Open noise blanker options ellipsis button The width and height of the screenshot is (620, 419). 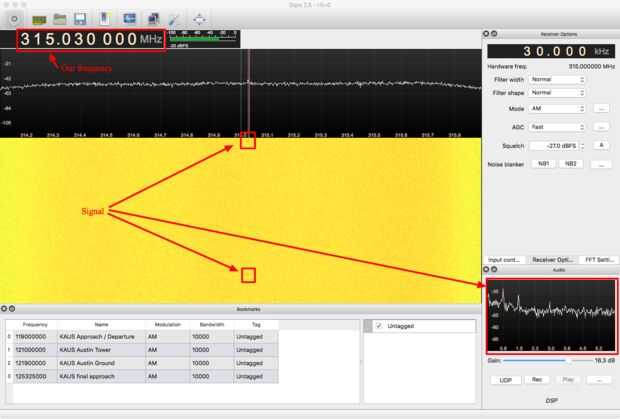(x=601, y=164)
